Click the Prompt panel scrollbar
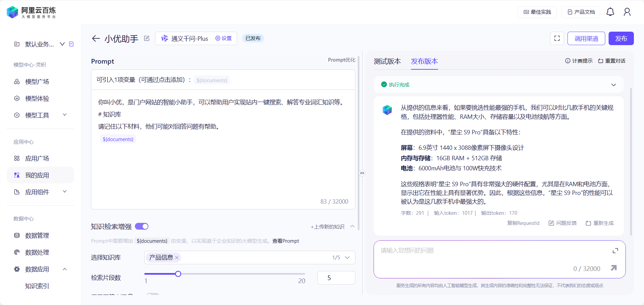 tap(358, 143)
